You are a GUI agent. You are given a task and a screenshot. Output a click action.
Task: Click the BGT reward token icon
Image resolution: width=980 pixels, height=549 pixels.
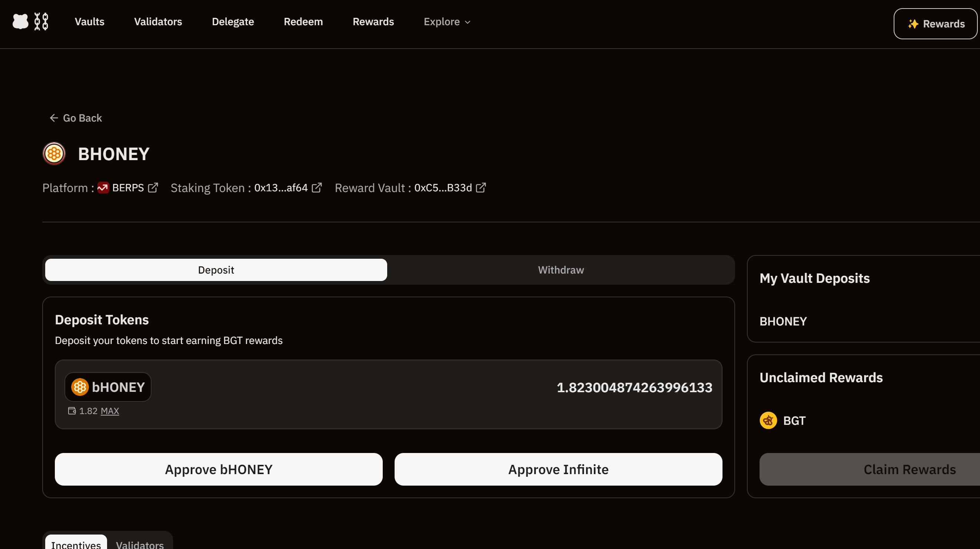(x=768, y=421)
